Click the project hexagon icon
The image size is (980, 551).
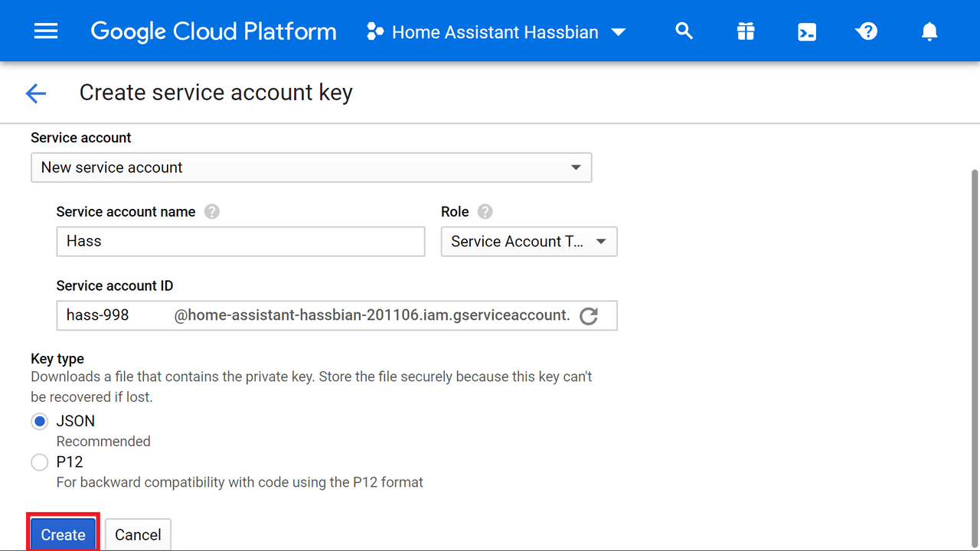375,32
